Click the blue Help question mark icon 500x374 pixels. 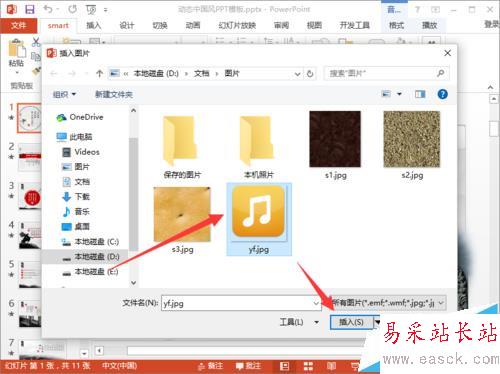pos(442,94)
